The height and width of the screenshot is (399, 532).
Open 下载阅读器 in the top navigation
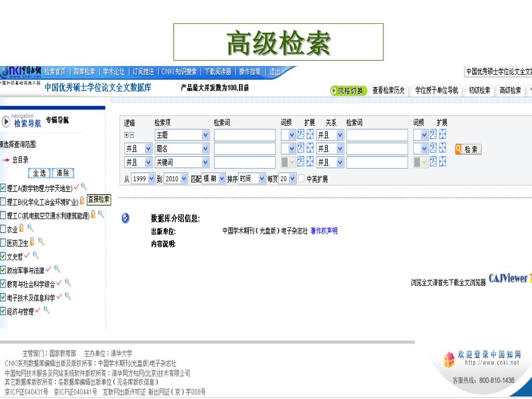[x=218, y=72]
